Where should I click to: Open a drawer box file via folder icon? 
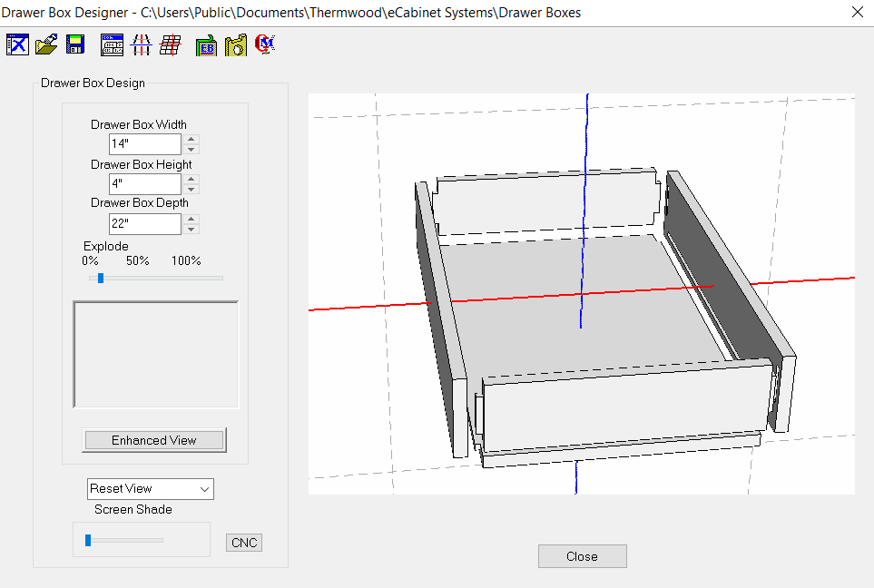click(46, 44)
